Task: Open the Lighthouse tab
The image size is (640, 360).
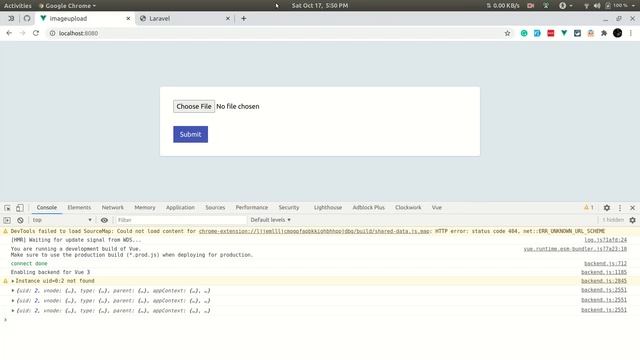Action: click(328, 207)
